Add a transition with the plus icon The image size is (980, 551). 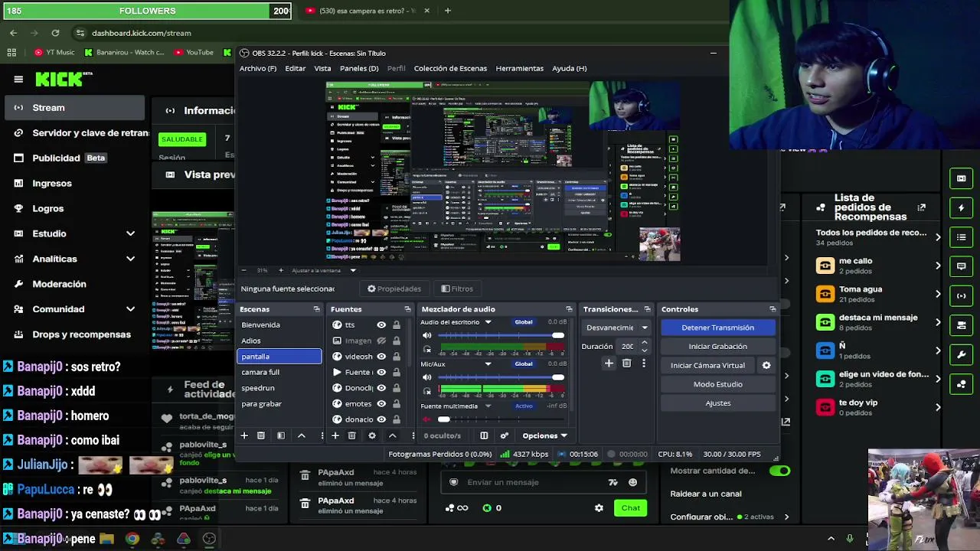coord(609,364)
